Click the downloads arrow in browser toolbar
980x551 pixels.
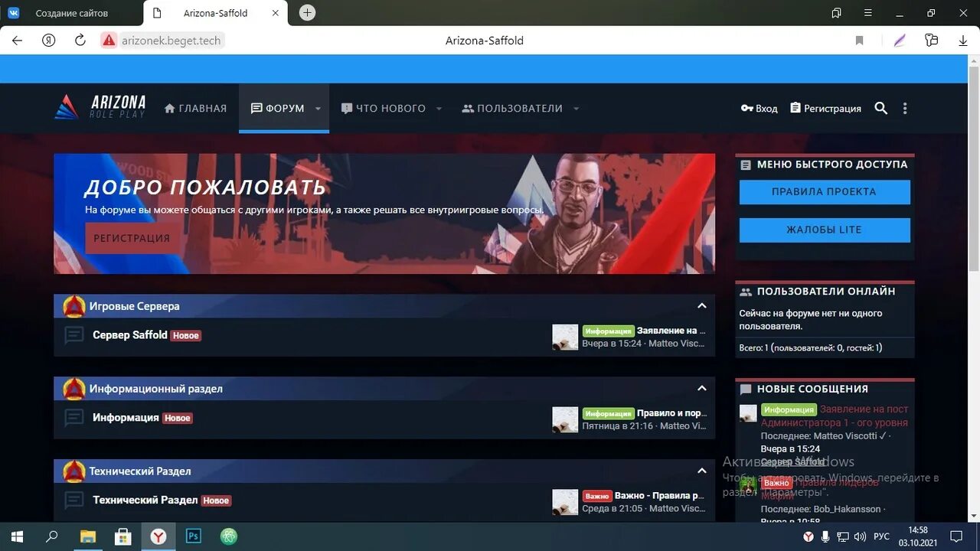click(962, 40)
